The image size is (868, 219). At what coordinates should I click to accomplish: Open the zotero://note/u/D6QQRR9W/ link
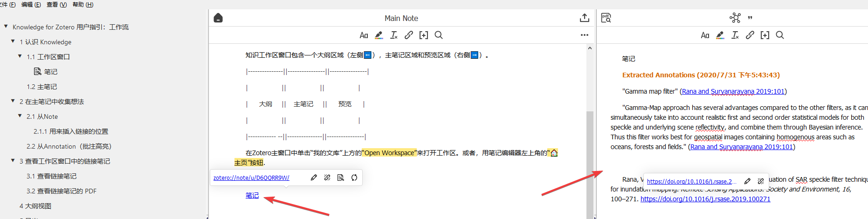pyautogui.click(x=251, y=178)
